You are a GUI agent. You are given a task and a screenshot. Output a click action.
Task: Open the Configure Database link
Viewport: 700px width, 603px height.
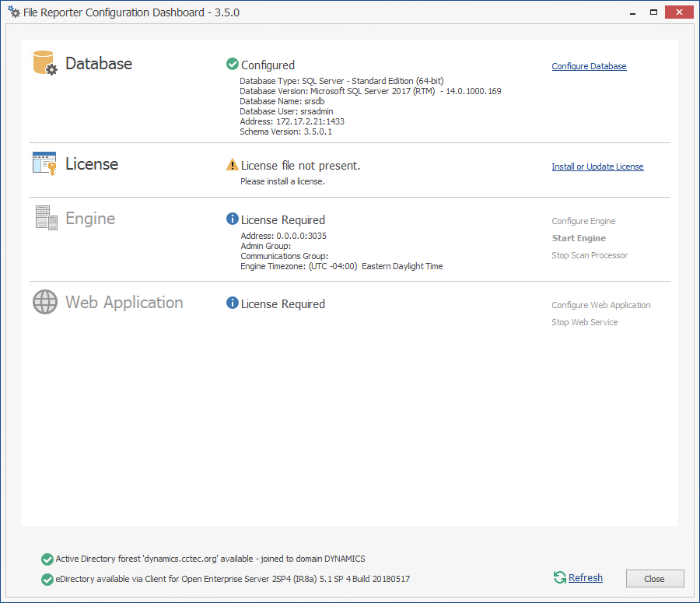(x=589, y=66)
